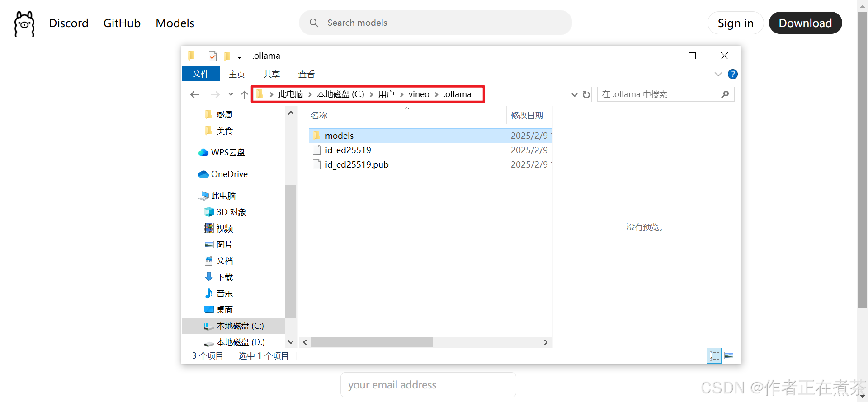
Task: Expand the chevron after vineo in address path
Action: coord(437,94)
